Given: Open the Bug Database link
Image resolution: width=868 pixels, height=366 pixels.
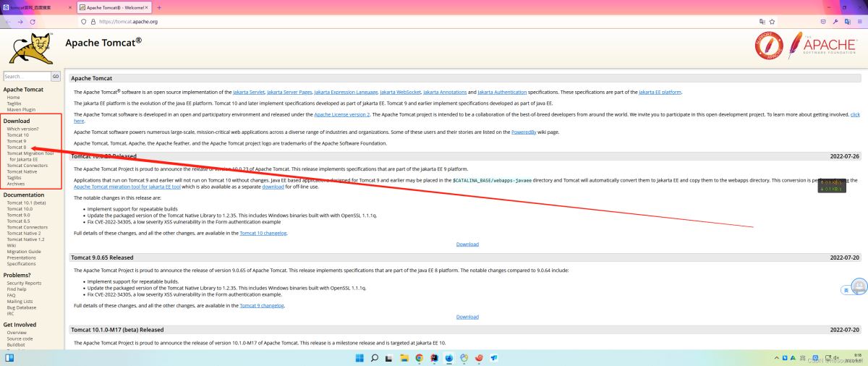Looking at the screenshot, I should click(x=22, y=307).
